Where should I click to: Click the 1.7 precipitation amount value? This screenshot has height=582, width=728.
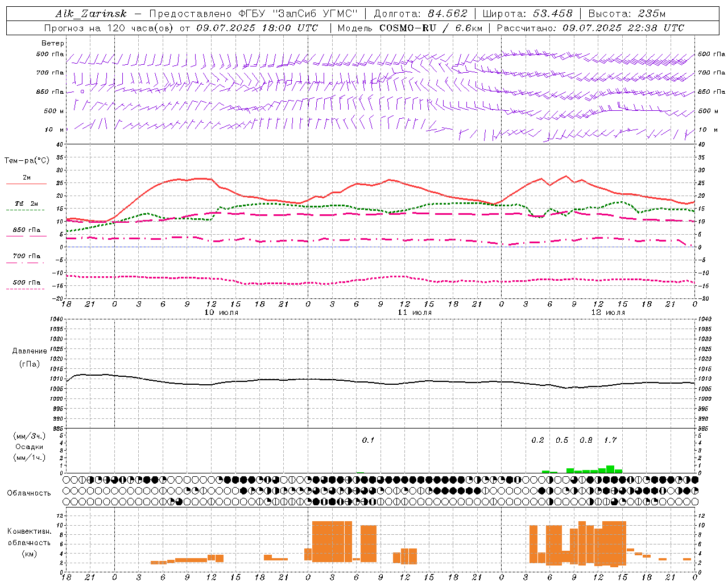click(610, 440)
